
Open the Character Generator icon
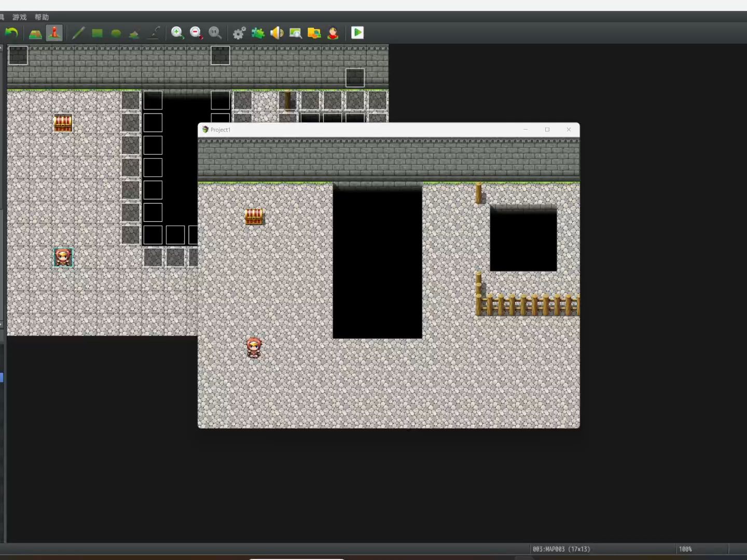(x=333, y=33)
